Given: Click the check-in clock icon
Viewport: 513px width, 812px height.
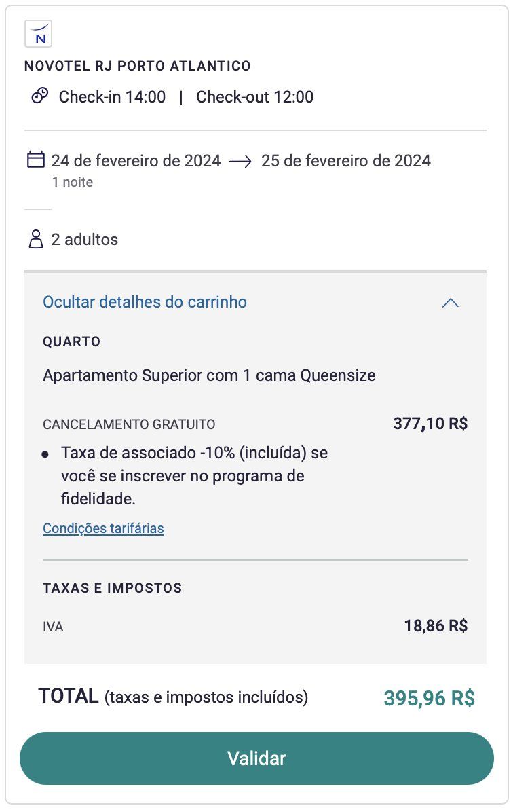Looking at the screenshot, I should 40,96.
